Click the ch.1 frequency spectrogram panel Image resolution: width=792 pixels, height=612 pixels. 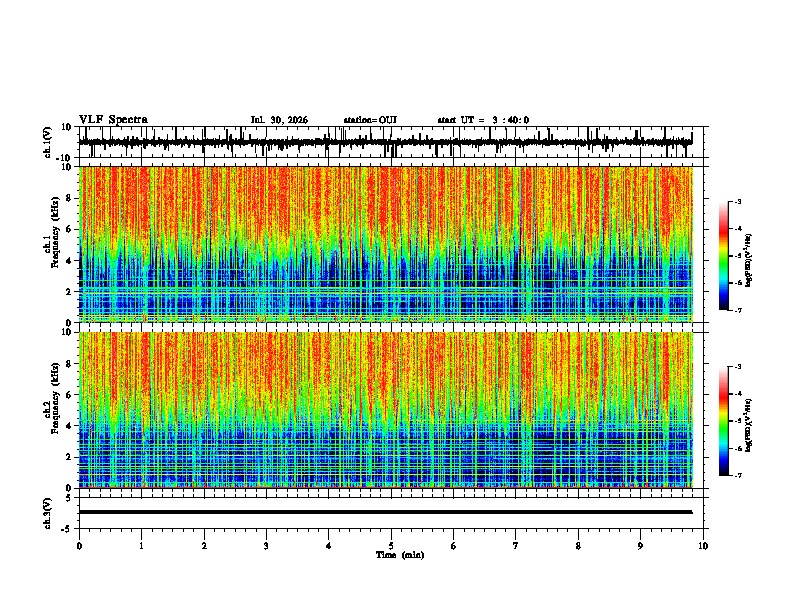(386, 244)
